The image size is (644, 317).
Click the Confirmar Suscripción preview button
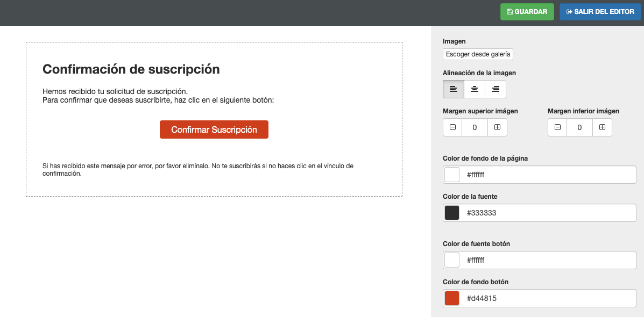coord(214,129)
